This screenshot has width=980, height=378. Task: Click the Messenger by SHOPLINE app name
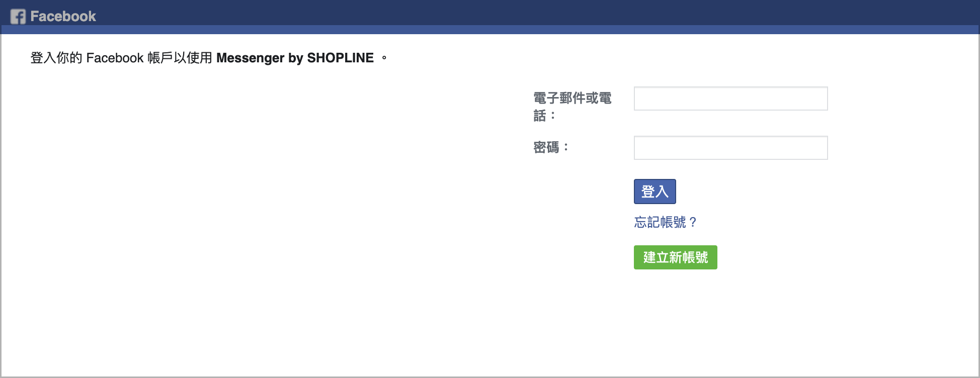[295, 58]
